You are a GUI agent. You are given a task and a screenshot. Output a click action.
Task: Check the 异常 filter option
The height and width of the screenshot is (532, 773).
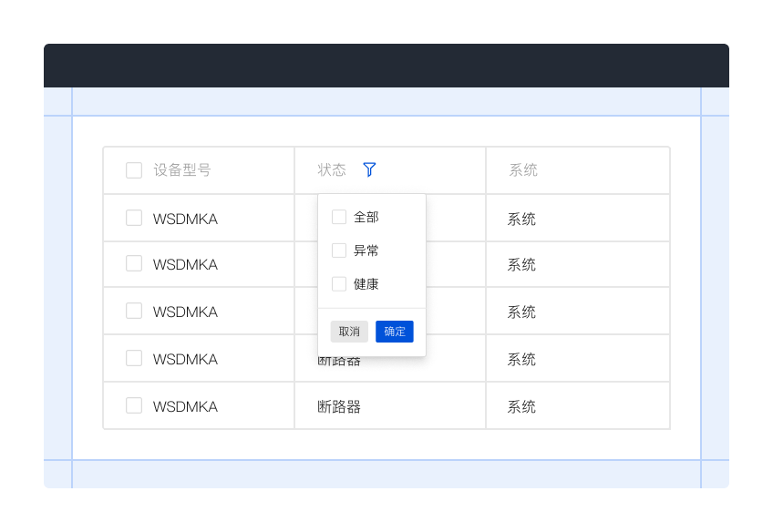point(338,251)
